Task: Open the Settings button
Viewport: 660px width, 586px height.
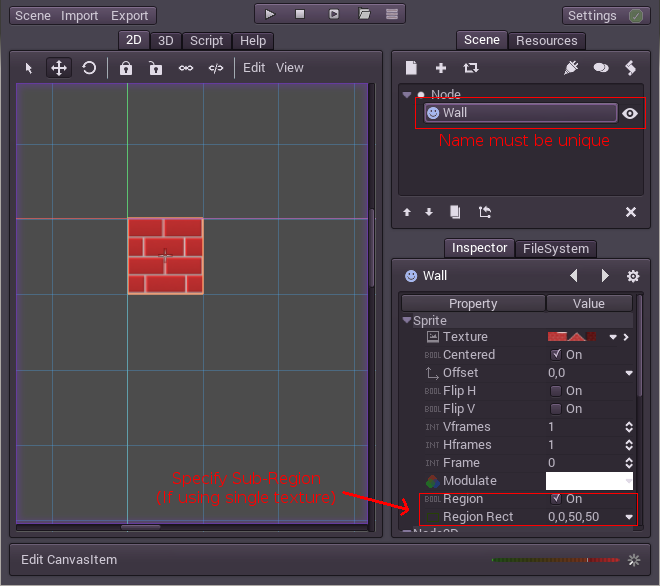Action: [x=606, y=16]
